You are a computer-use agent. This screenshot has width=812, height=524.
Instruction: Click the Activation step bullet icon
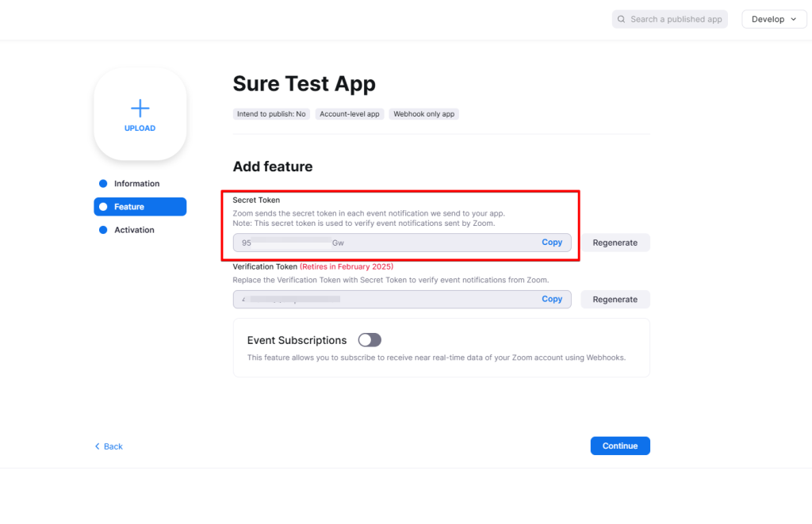(x=103, y=230)
